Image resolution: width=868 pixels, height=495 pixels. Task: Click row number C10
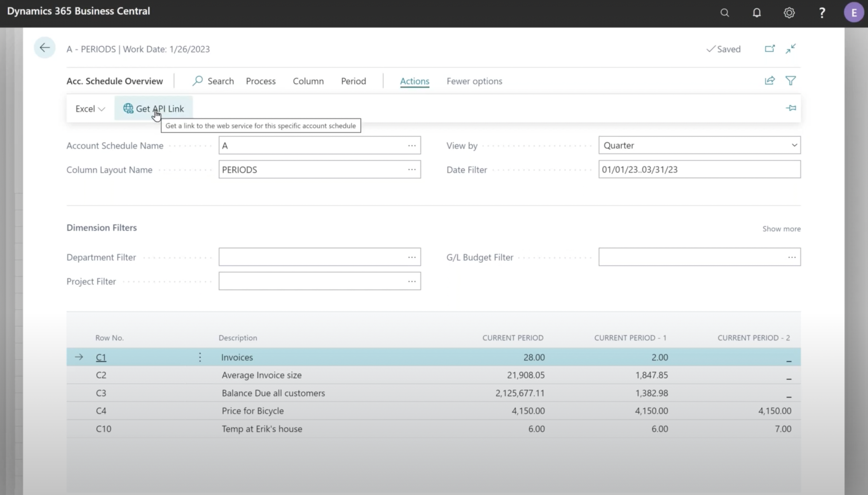click(x=103, y=429)
